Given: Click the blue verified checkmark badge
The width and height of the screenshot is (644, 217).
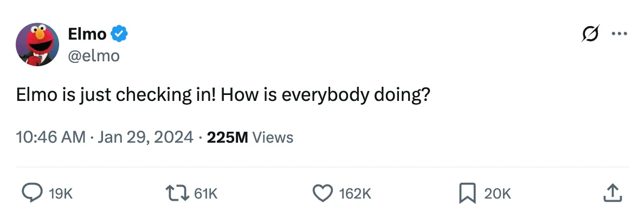Looking at the screenshot, I should click(119, 34).
